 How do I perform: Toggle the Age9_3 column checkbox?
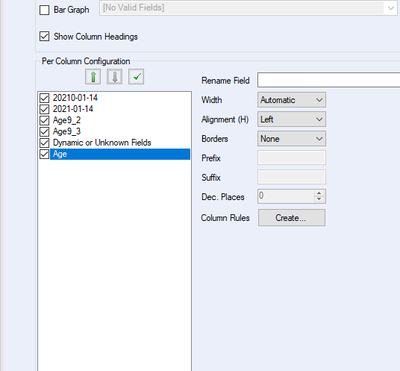click(x=44, y=132)
